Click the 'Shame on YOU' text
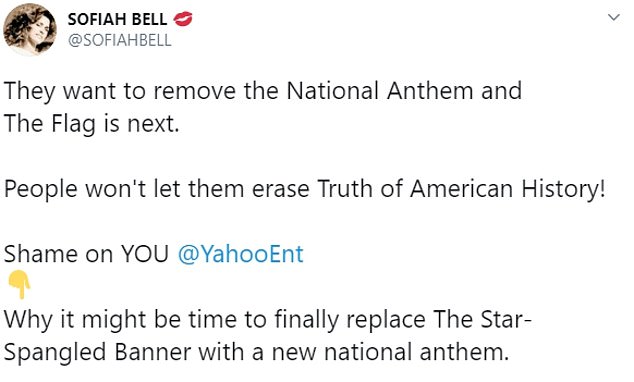This screenshot has width=634, height=382. (x=86, y=254)
